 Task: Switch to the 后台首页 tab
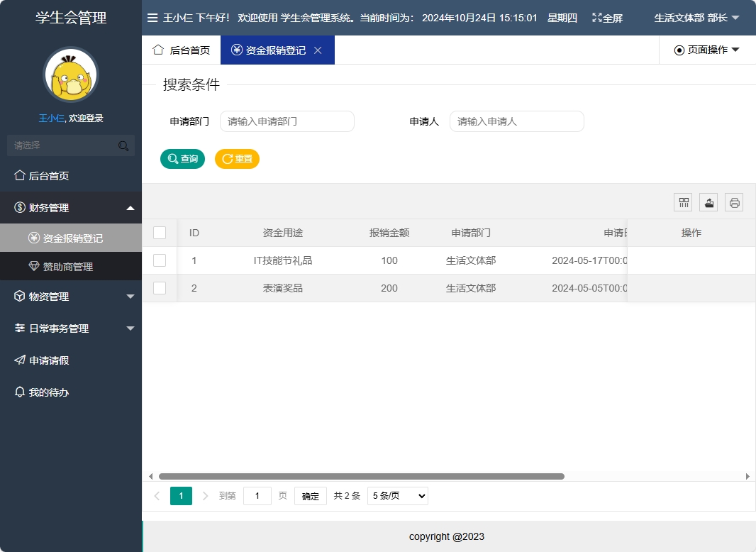(182, 50)
